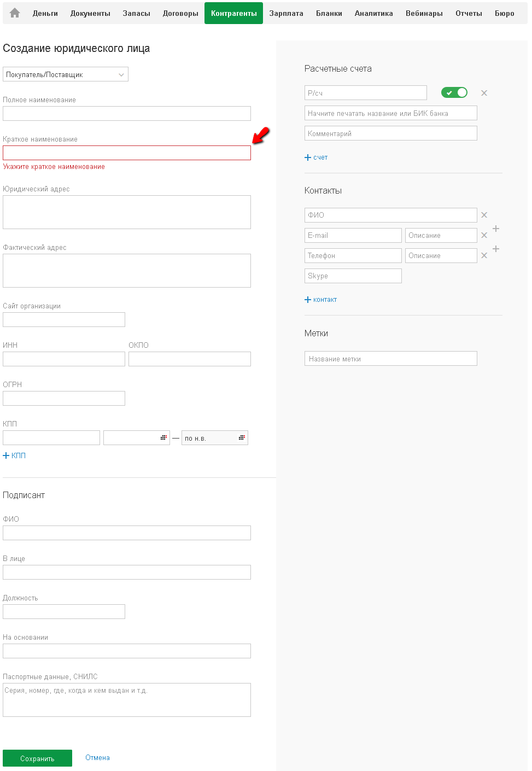Open the Деньги menu tab
This screenshot has height=771, width=532.
[45, 13]
